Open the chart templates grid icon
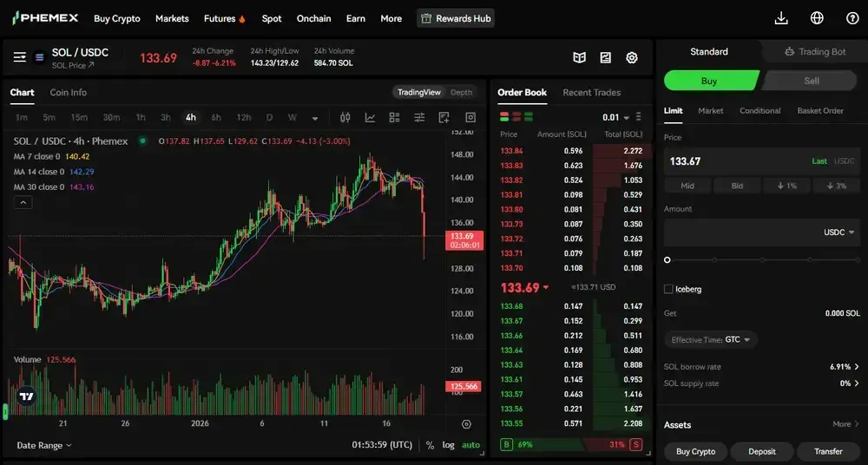This screenshot has width=868, height=465. coord(395,117)
